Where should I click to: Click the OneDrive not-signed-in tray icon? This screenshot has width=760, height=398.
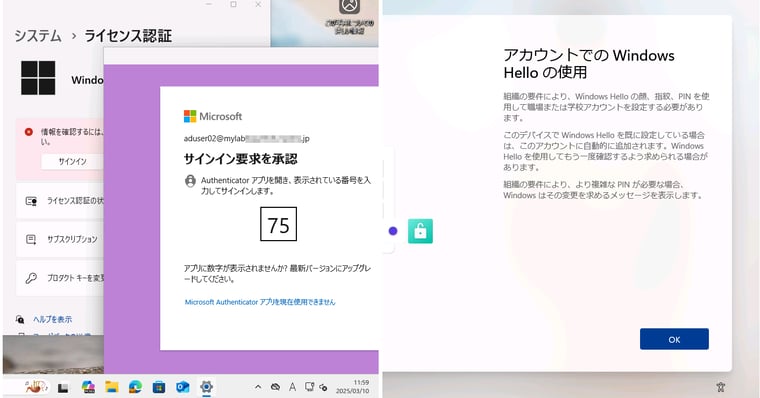pos(275,387)
